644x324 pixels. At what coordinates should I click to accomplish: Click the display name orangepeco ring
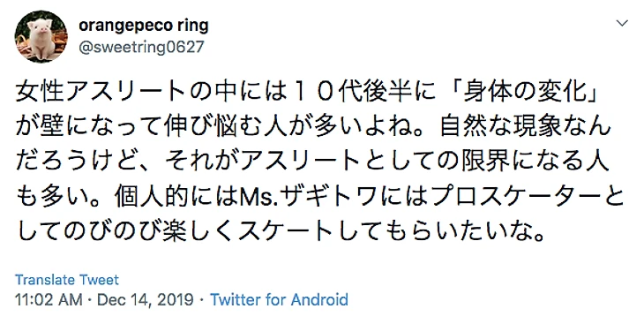point(143,26)
